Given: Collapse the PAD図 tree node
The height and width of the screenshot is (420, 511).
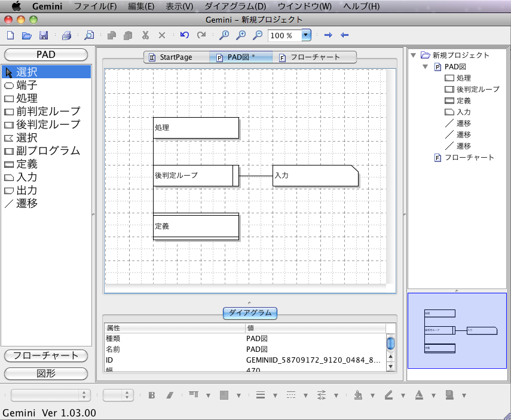Looking at the screenshot, I should 425,67.
